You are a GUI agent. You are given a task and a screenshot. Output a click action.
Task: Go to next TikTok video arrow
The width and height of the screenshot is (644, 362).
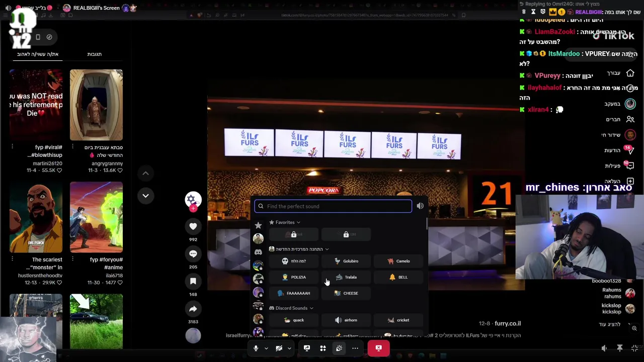(145, 196)
